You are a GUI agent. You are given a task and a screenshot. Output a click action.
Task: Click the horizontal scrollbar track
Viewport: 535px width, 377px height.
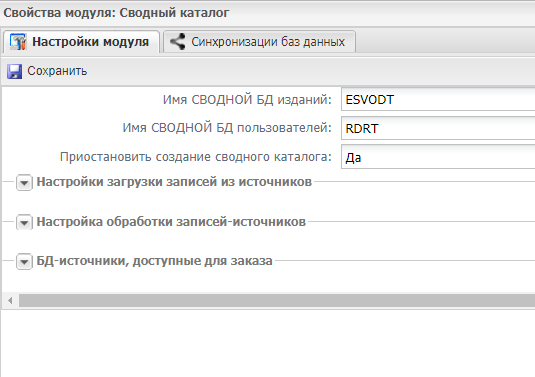click(x=277, y=301)
